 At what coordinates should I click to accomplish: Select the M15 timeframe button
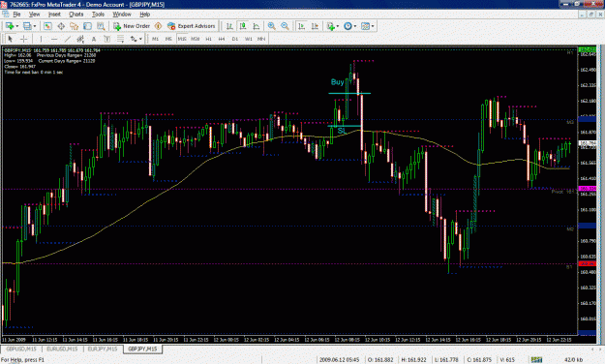click(182, 39)
